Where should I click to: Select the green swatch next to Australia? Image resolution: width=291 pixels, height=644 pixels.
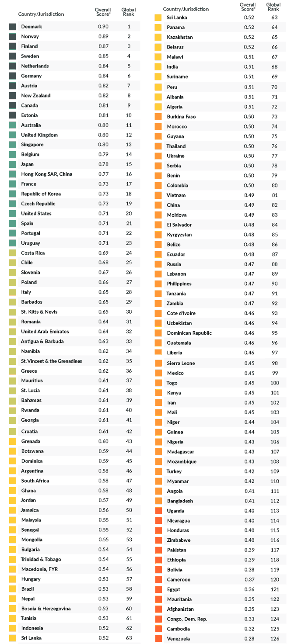(x=12, y=125)
